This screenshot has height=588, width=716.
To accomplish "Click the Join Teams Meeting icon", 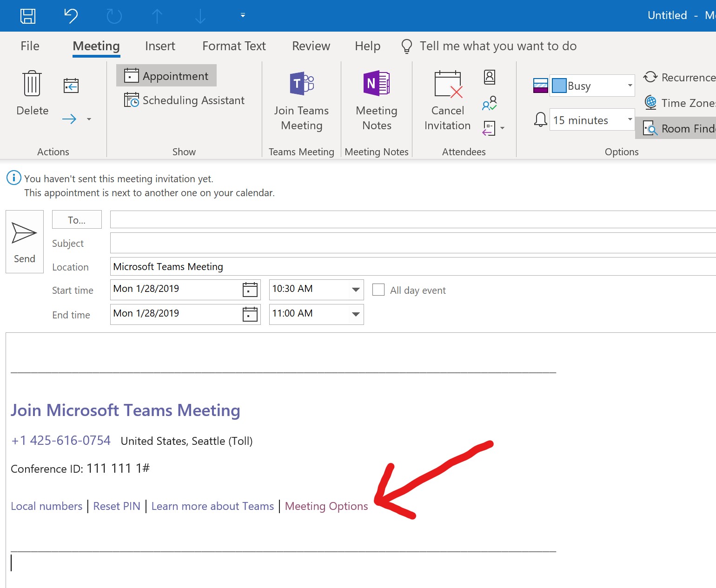I will [301, 84].
